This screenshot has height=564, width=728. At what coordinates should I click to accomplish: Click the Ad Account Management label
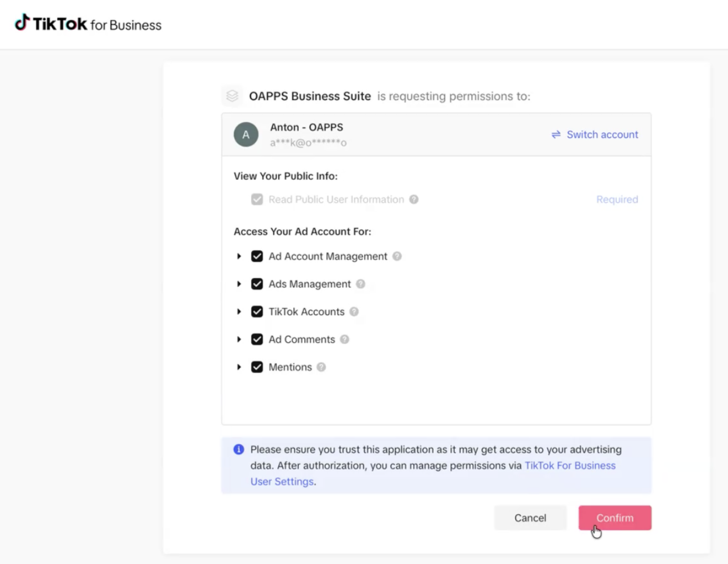tap(328, 256)
